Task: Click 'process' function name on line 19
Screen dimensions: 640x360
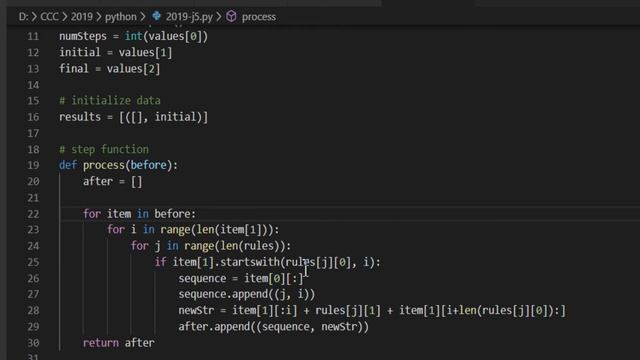Action: tap(104, 165)
